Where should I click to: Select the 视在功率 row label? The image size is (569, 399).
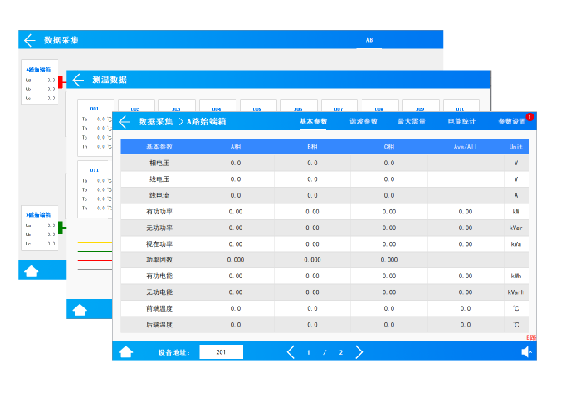[159, 244]
